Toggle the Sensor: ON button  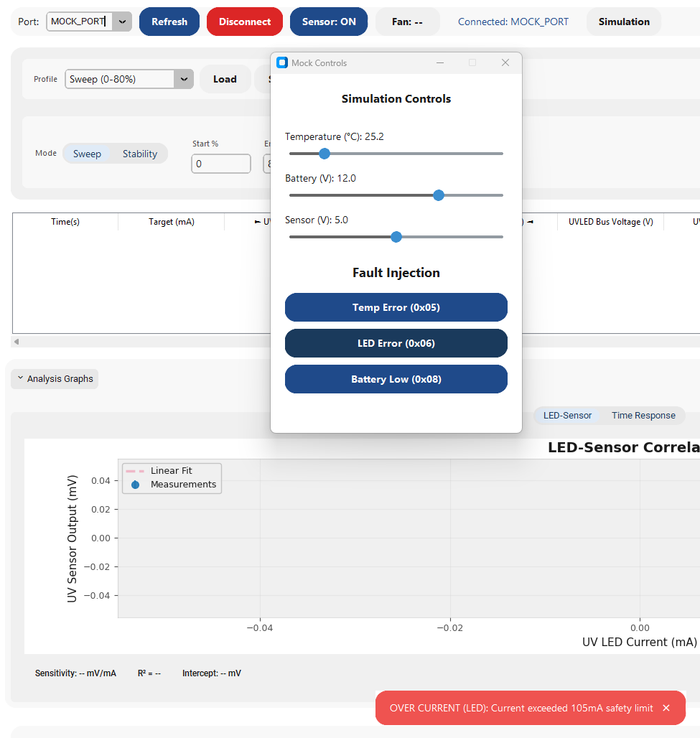coord(329,22)
